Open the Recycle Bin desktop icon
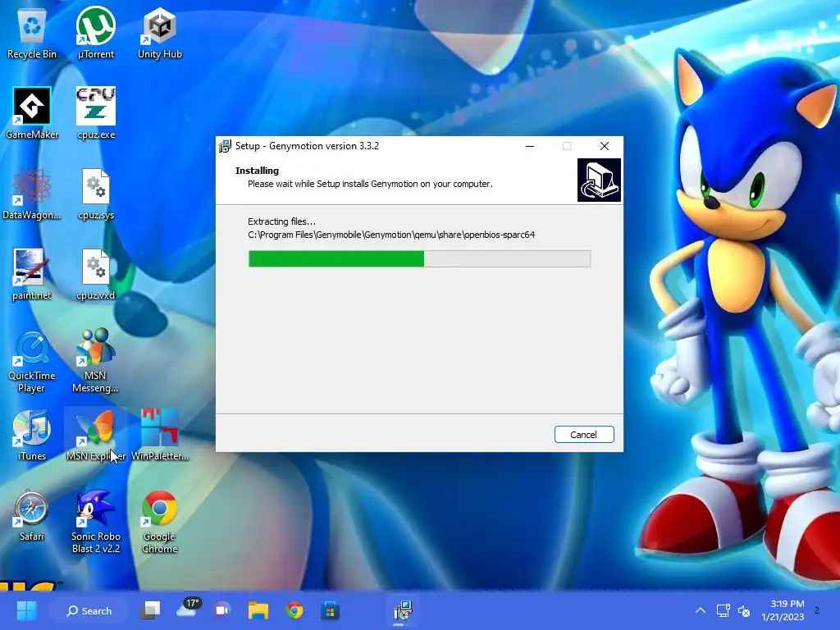This screenshot has height=630, width=840. (x=32, y=33)
